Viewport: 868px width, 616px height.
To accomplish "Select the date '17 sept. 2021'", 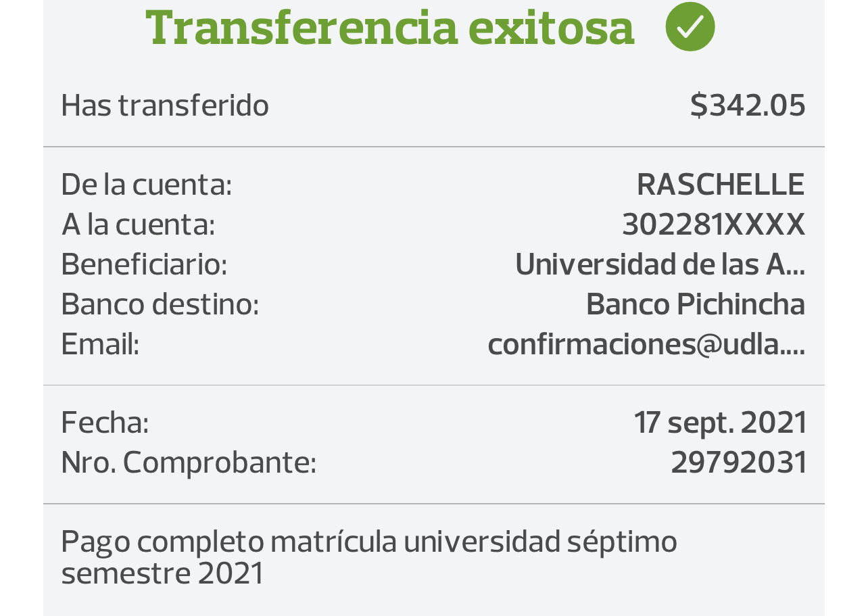I will click(720, 423).
